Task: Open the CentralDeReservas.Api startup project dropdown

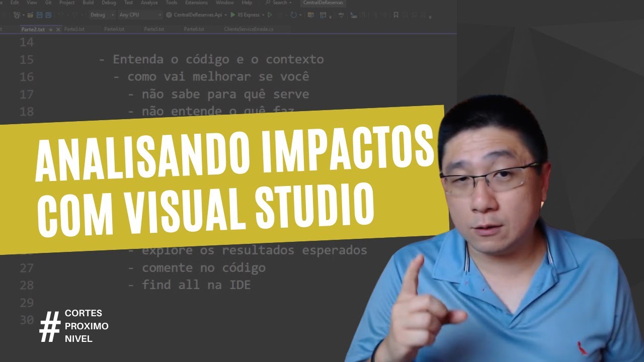Action: point(196,15)
